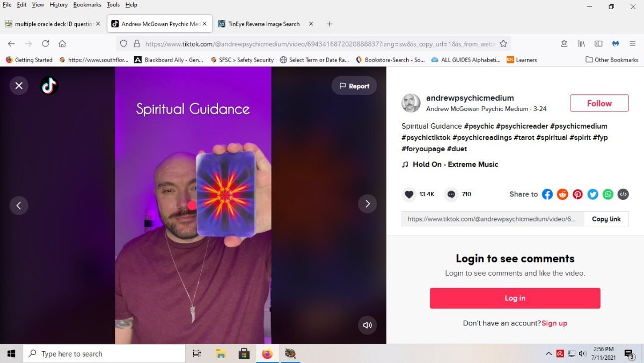Show hidden system tray icons
Viewport: 644px width, 363px height.
coord(548,354)
